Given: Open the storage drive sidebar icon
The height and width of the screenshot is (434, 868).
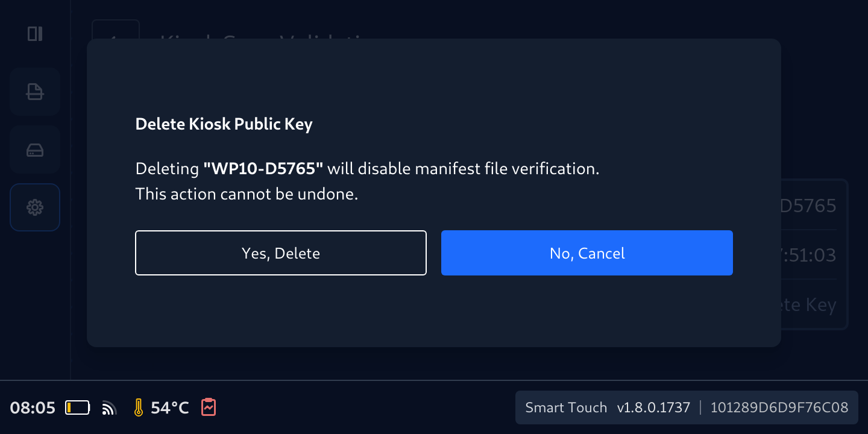Looking at the screenshot, I should point(35,150).
